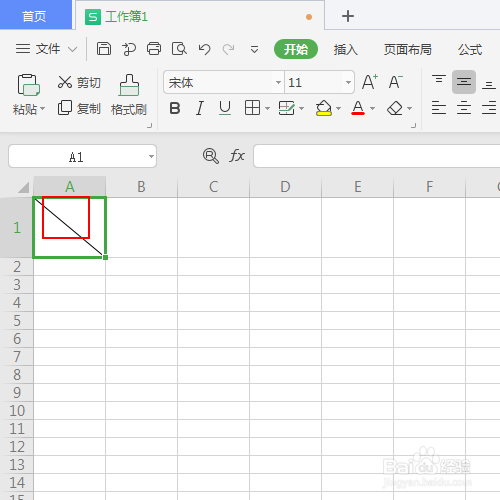Select column F header
Image resolution: width=500 pixels, height=500 pixels.
429,187
